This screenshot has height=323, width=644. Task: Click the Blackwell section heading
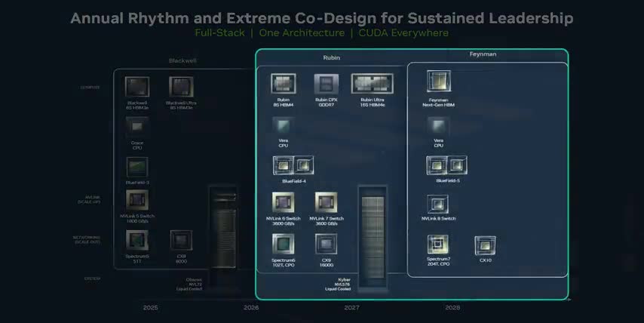point(182,60)
